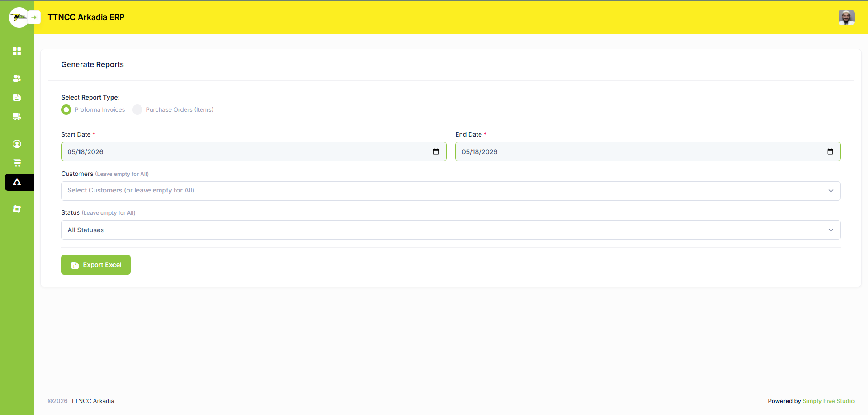
Task: Open the shopping cart icon in the sidebar
Action: [17, 163]
